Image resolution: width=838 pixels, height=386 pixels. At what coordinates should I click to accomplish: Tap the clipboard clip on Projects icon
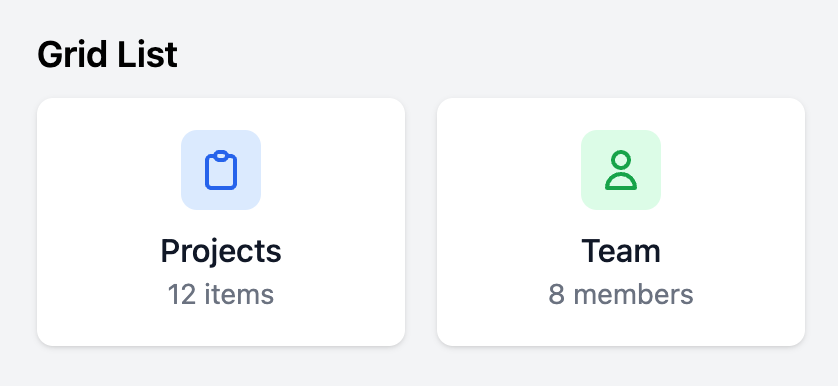(x=221, y=155)
